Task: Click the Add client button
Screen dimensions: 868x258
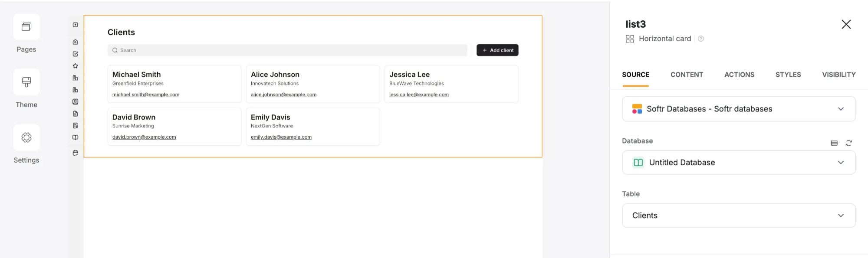Action: 497,50
